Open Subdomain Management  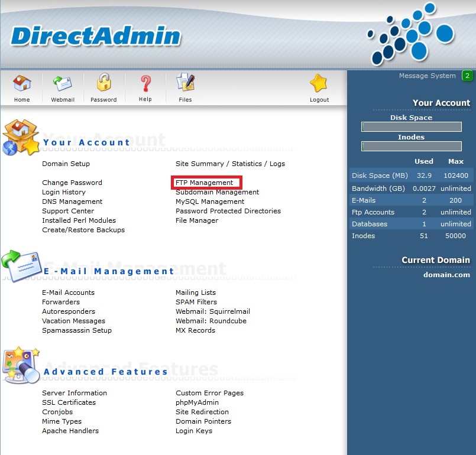tap(217, 192)
